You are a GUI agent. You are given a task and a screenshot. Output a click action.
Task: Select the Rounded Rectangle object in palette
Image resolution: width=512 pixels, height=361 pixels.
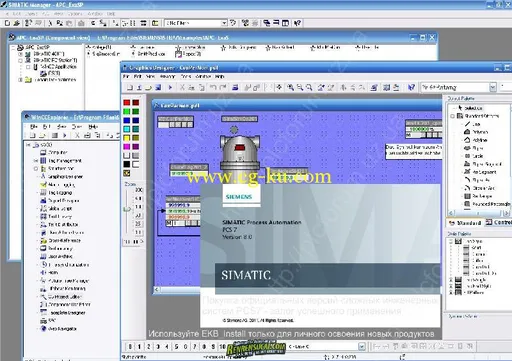487,204
